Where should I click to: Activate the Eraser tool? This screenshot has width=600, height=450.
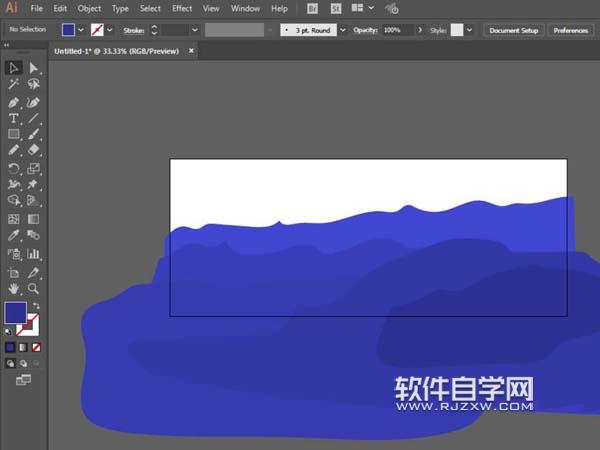(x=33, y=150)
